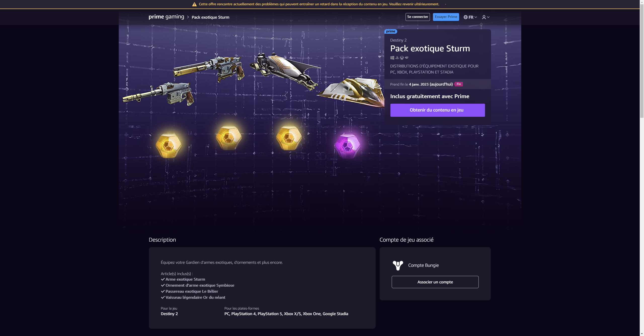Expand the user account menu
Image resolution: width=644 pixels, height=336 pixels.
coord(486,17)
